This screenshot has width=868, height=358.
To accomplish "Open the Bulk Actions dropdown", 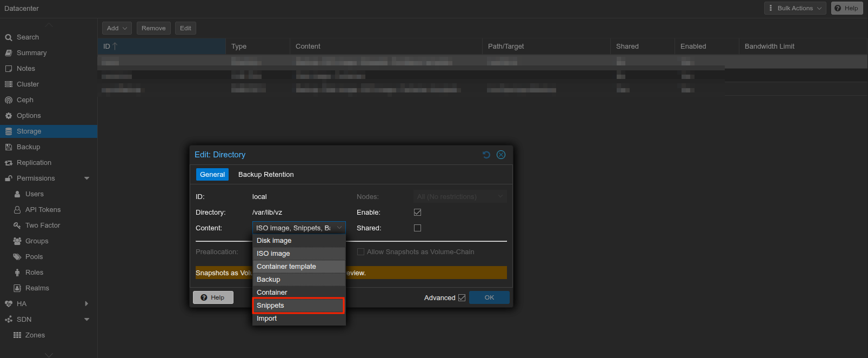I will pyautogui.click(x=795, y=8).
